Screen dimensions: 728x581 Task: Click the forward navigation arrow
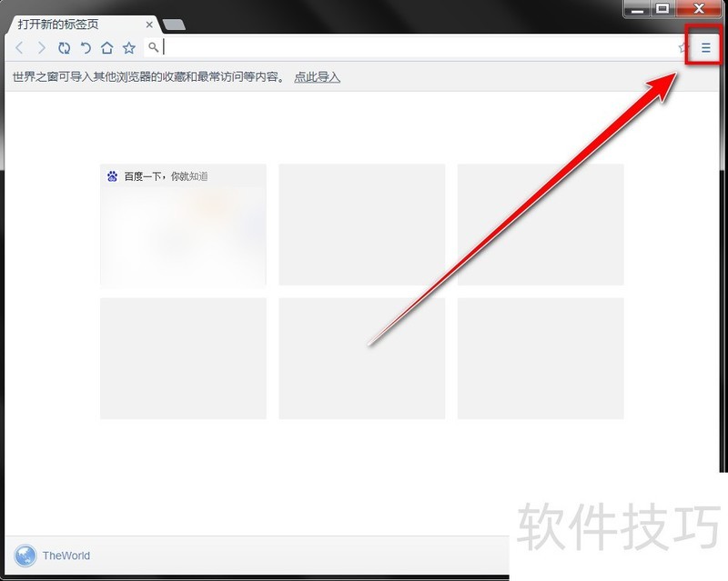(41, 48)
